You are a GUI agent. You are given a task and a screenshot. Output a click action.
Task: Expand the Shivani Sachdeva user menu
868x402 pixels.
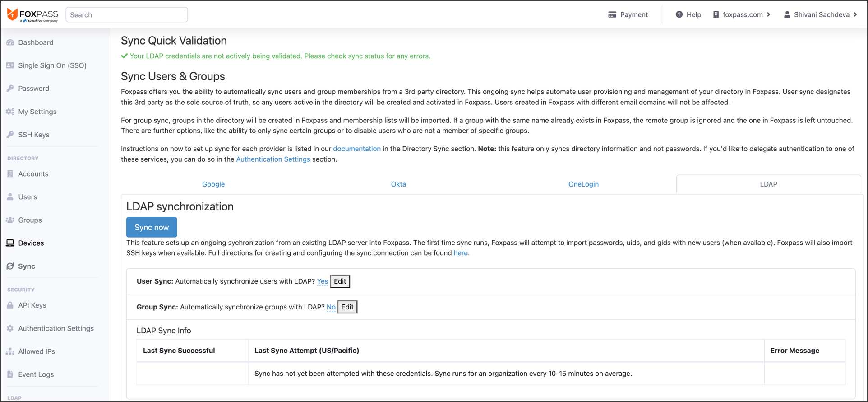tap(821, 14)
